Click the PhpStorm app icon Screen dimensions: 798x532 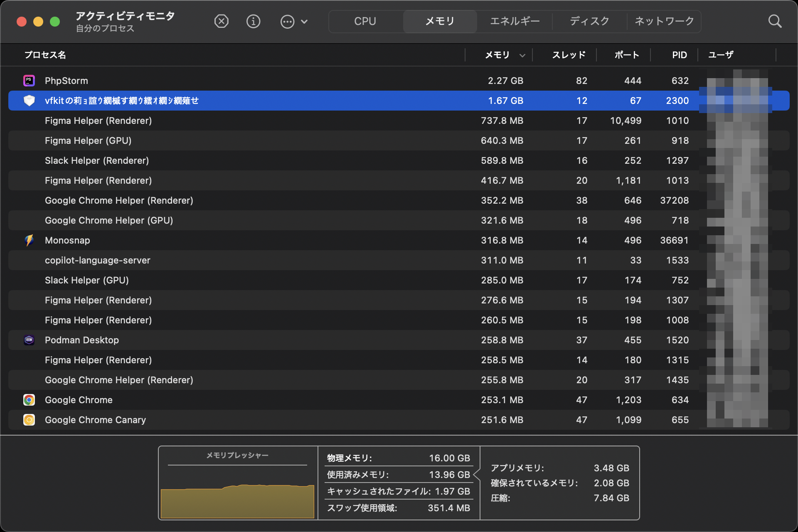29,81
